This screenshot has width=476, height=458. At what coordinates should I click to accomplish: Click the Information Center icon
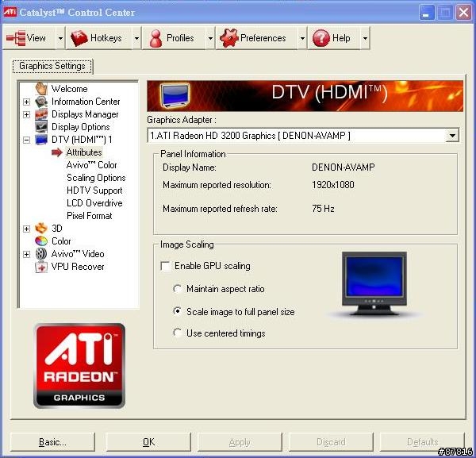(x=41, y=102)
